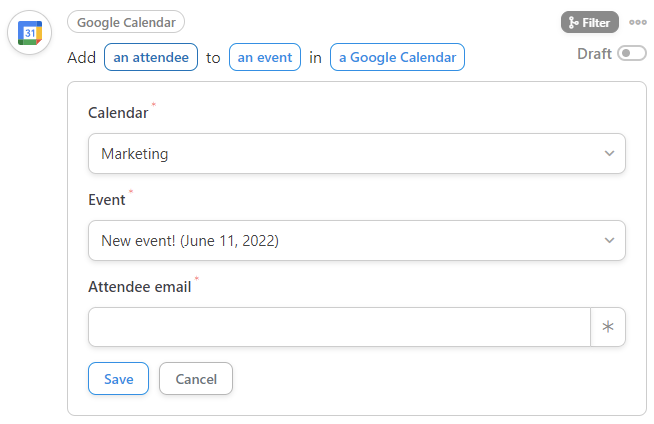Click the Google Calendar label tag
This screenshot has height=424, width=654.
pyautogui.click(x=126, y=22)
